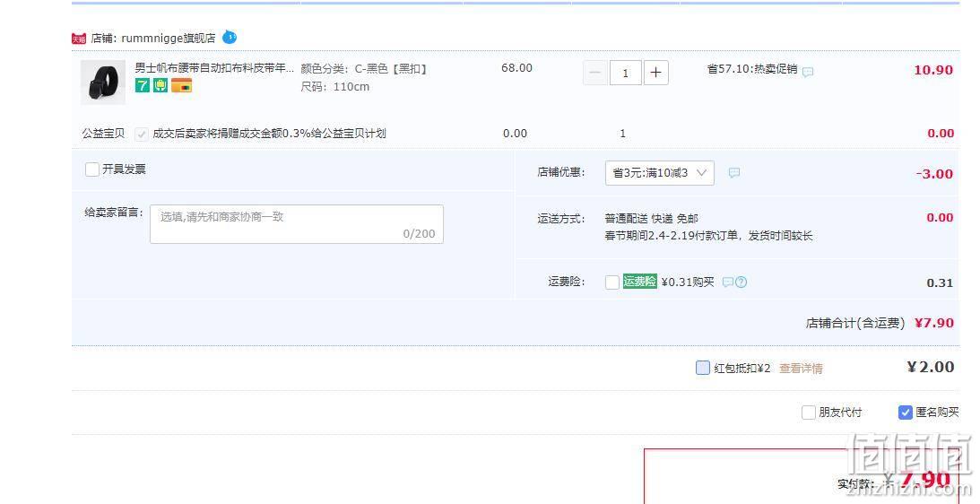Click the help question mark for 运费险
This screenshot has height=504, width=980.
click(742, 282)
